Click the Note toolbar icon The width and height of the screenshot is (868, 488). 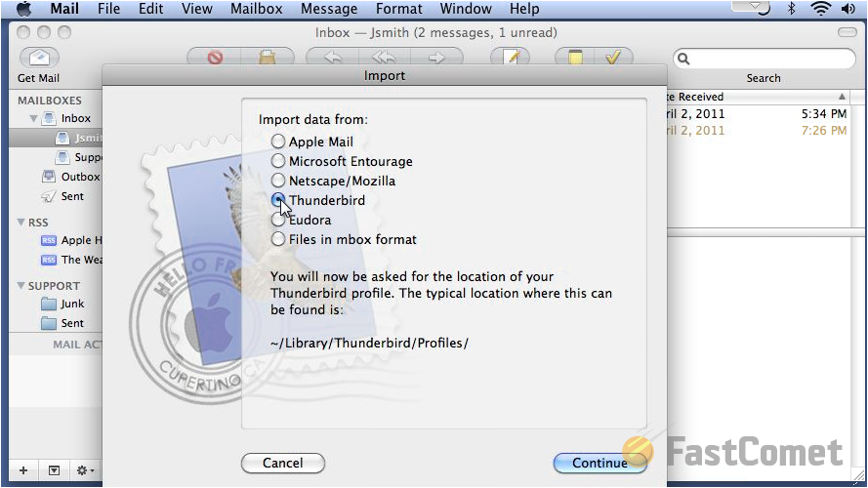[x=575, y=57]
